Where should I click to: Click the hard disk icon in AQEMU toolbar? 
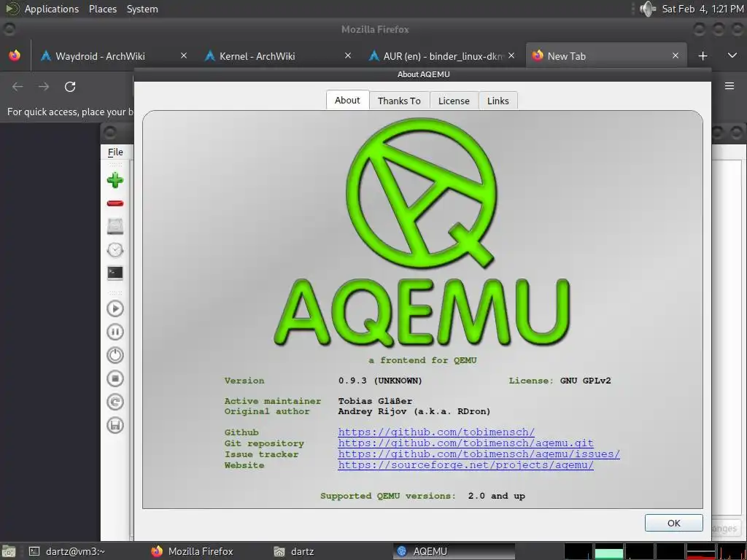115,226
